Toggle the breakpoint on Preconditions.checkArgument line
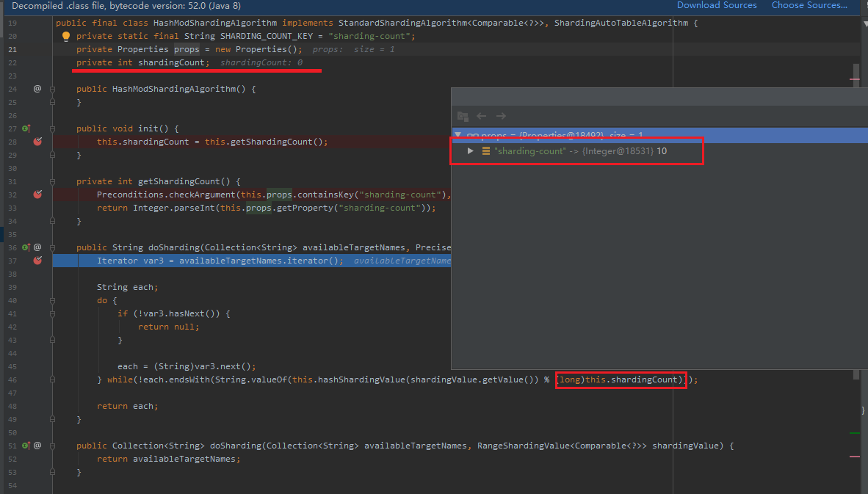The width and height of the screenshot is (868, 494). coord(37,194)
